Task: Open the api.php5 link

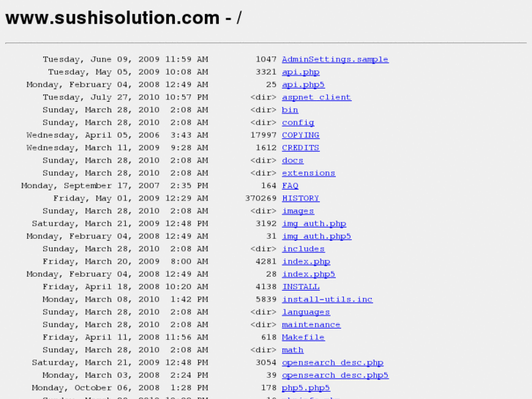Action: (303, 84)
